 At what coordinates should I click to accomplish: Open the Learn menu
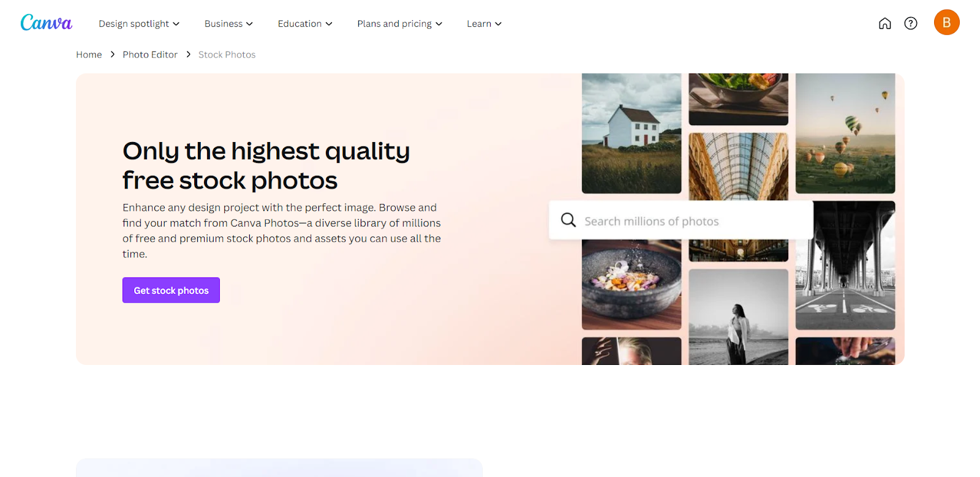coord(484,24)
